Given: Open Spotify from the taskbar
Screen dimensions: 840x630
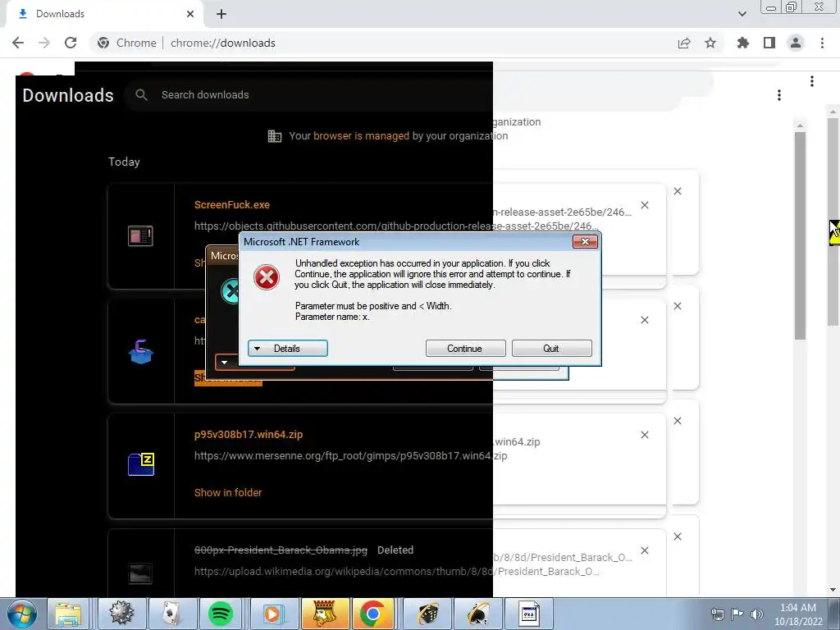Looking at the screenshot, I should tap(220, 614).
